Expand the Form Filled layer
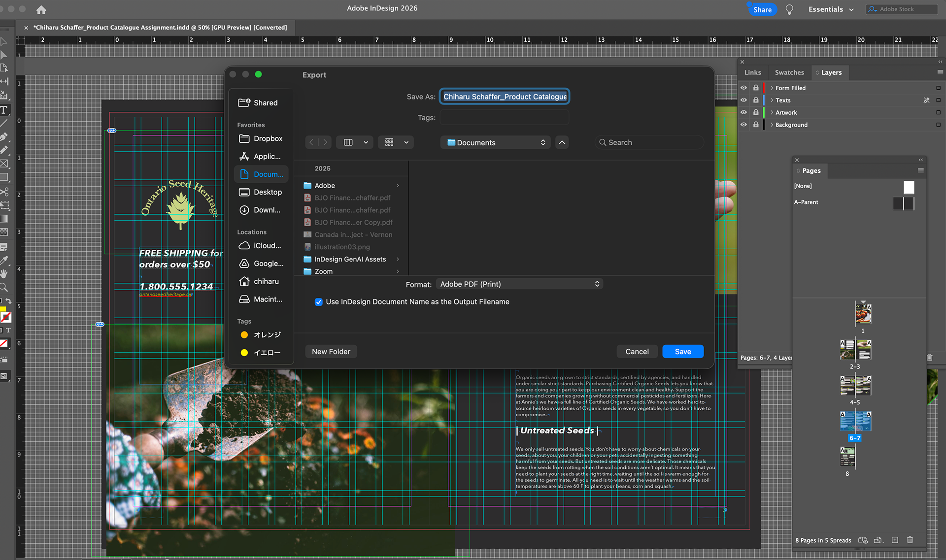 [772, 88]
